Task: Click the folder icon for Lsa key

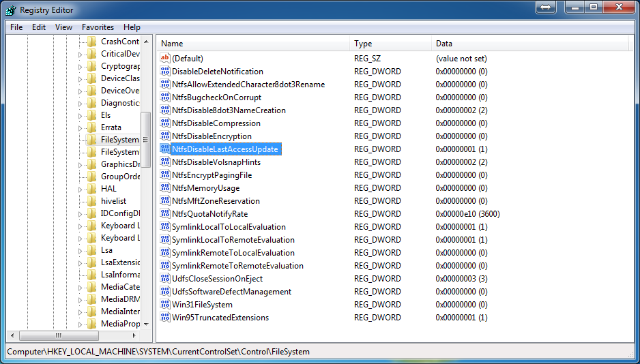Action: [92, 250]
